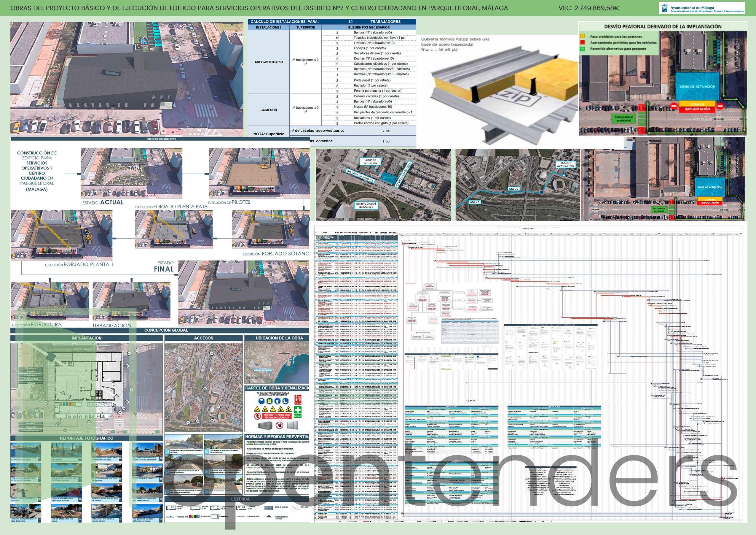Click the 'Punto Limpio' site plan label
756x535 pixels.
pyautogui.click(x=31, y=379)
